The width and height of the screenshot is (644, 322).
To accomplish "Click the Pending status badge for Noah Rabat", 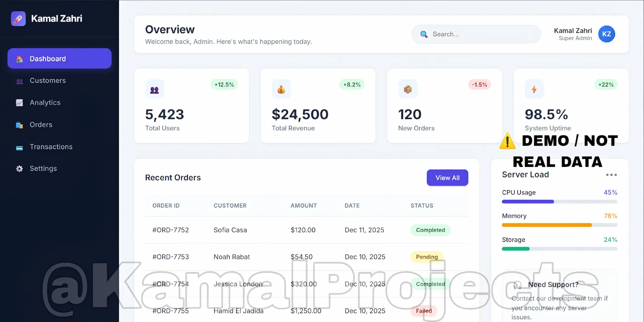I will point(426,257).
